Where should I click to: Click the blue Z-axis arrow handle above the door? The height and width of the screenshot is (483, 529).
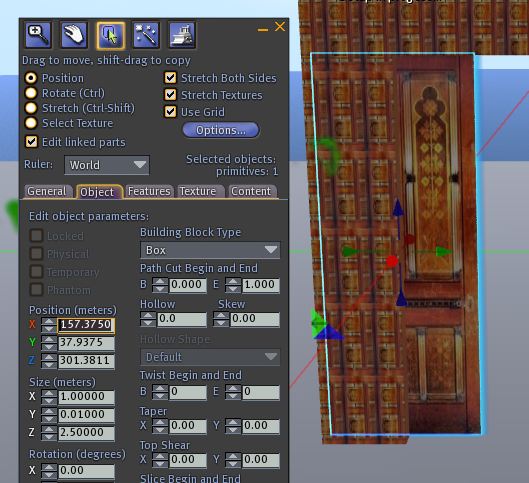coord(398,208)
